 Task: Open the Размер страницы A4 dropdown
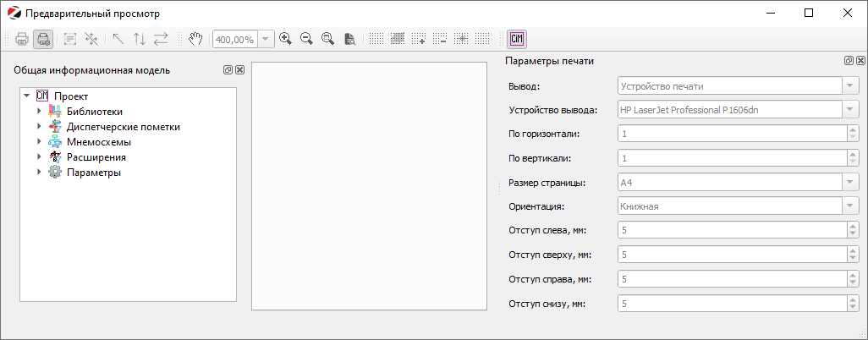click(x=850, y=183)
